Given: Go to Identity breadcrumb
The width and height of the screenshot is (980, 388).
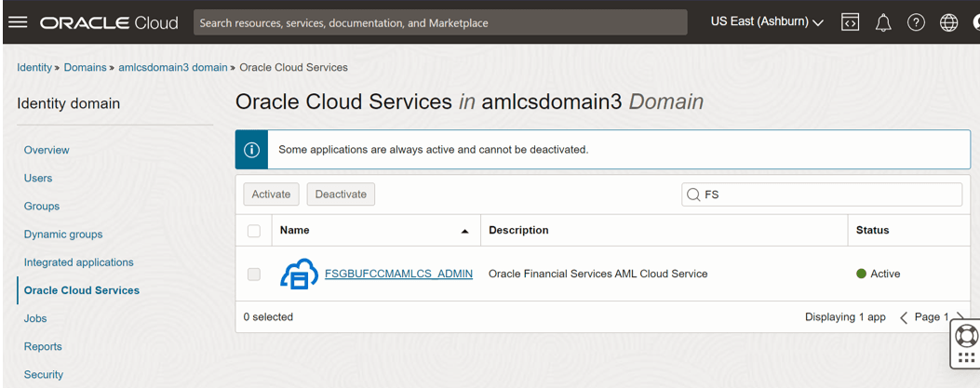Looking at the screenshot, I should (34, 67).
